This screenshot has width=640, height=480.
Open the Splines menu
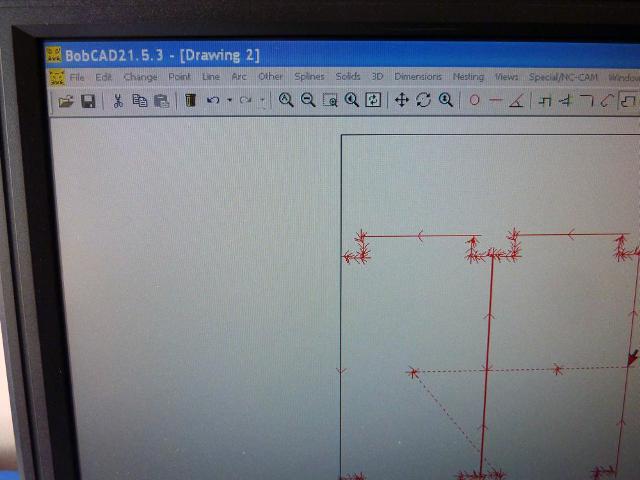309,76
